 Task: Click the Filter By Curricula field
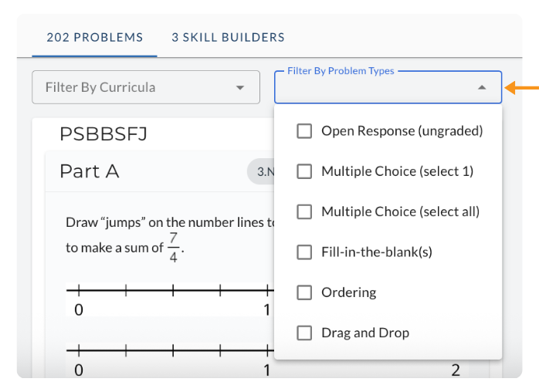[x=131, y=88]
